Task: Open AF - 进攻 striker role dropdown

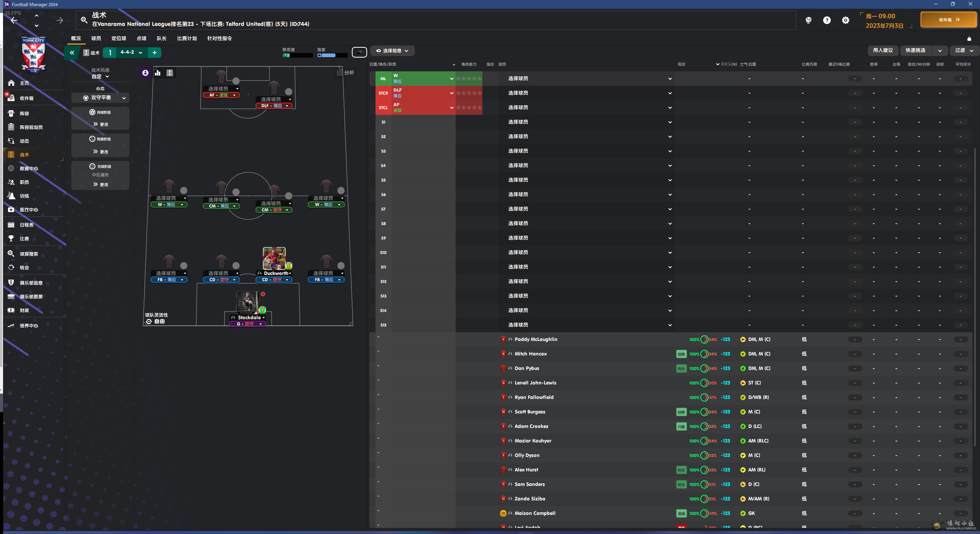Action: click(x=221, y=95)
